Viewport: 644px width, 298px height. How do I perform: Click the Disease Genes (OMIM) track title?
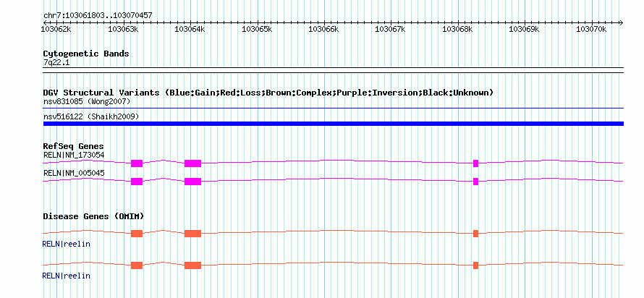[x=93, y=216]
